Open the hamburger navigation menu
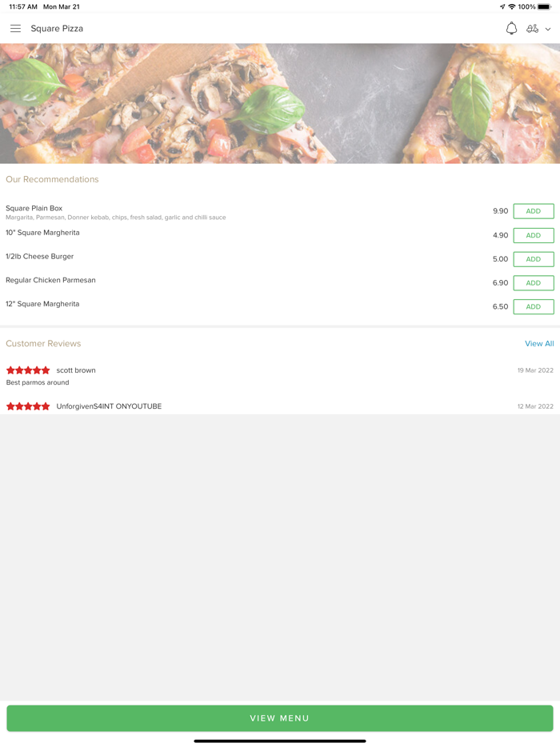Image resolution: width=560 pixels, height=747 pixels. [15, 29]
